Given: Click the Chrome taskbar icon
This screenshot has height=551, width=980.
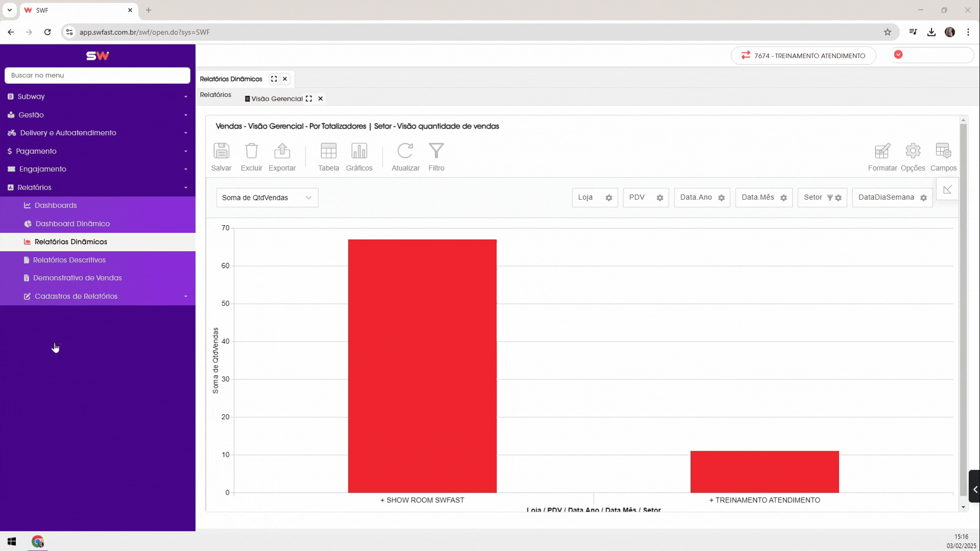Looking at the screenshot, I should [x=38, y=541].
